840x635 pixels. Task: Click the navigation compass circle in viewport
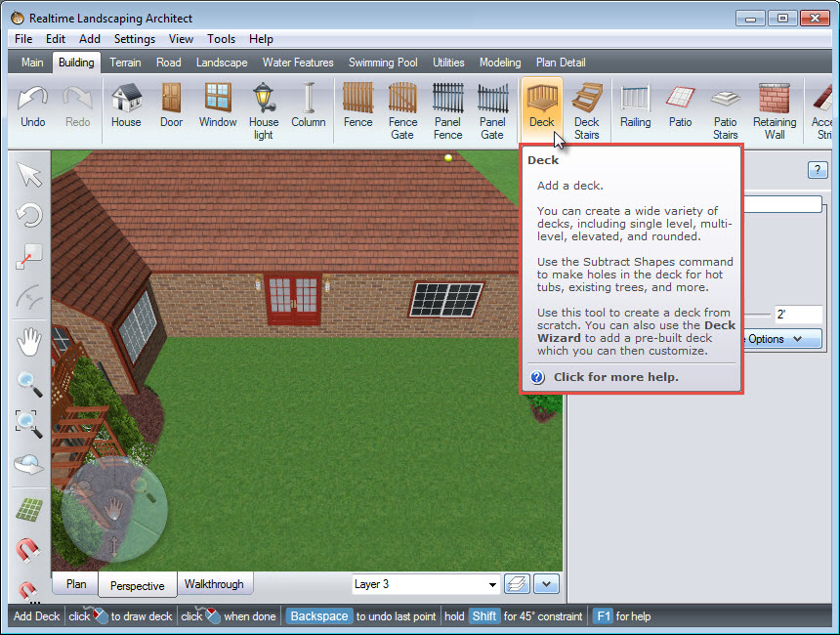click(114, 510)
